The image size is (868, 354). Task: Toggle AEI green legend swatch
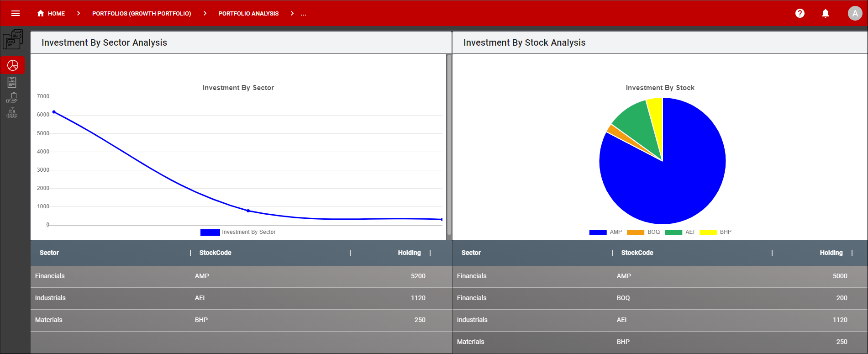coord(673,232)
